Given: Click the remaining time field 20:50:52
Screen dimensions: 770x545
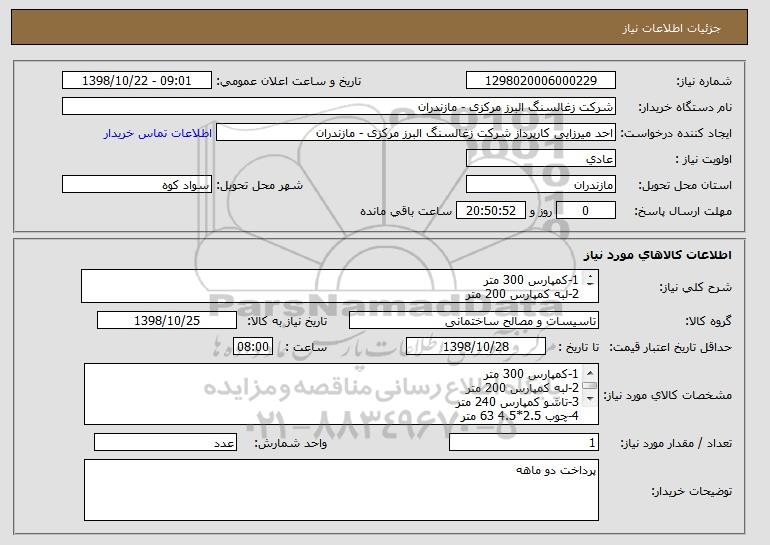Looking at the screenshot, I should [x=491, y=211].
